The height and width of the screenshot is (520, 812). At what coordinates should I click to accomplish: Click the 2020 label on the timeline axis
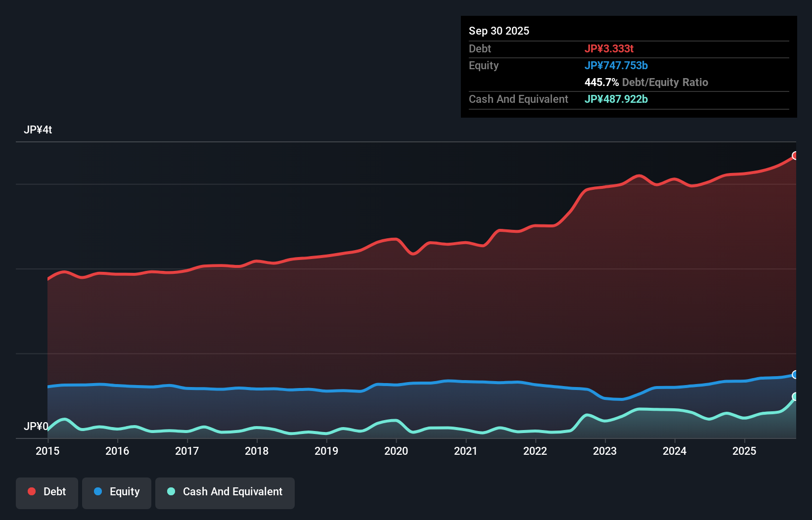point(396,451)
